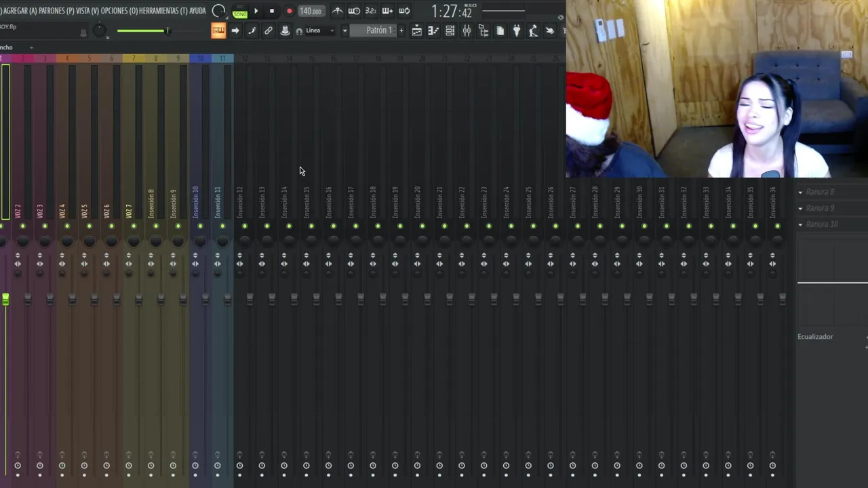Open the pattern list dropdown arrow
The height and width of the screenshot is (488, 868).
pyautogui.click(x=344, y=30)
